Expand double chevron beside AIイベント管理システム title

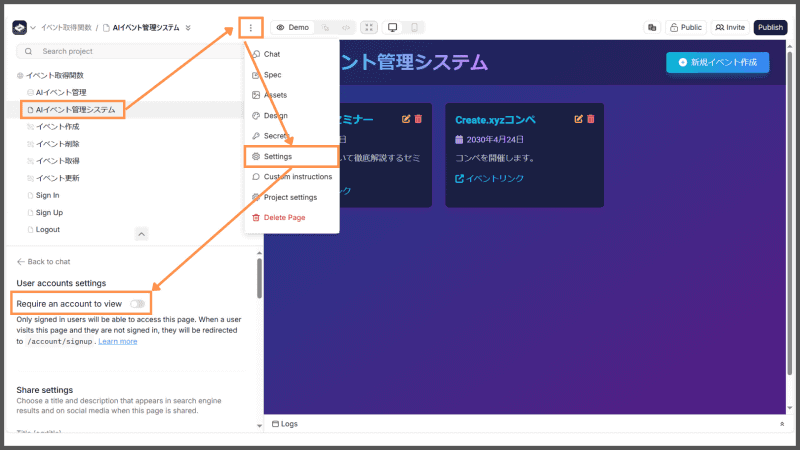click(x=188, y=28)
